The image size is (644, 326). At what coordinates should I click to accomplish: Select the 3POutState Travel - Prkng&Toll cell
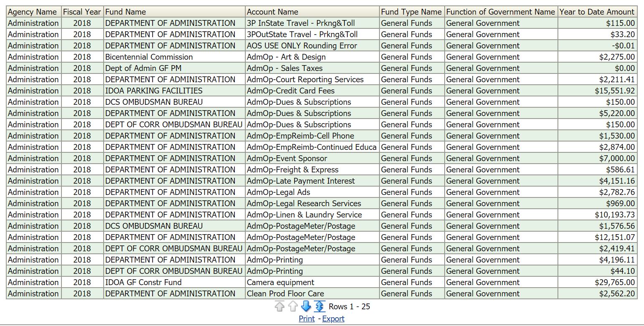pos(313,34)
